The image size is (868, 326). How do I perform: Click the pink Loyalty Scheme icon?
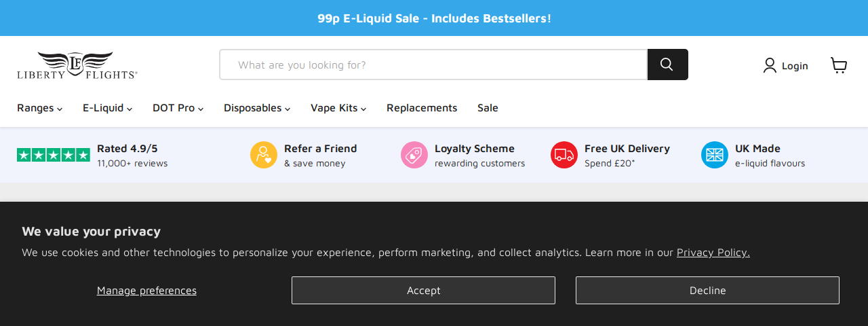pyautogui.click(x=414, y=155)
